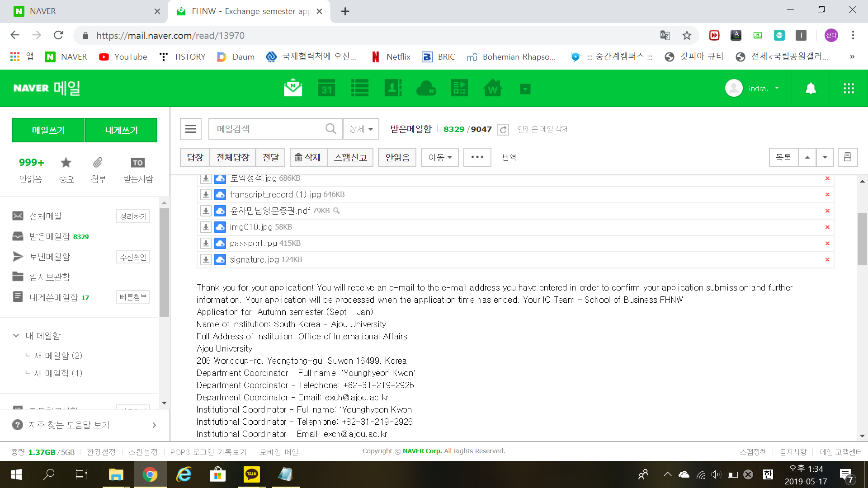This screenshot has width=868, height=488.
Task: Open the 보낸메일함 sent folder
Action: pos(50,257)
